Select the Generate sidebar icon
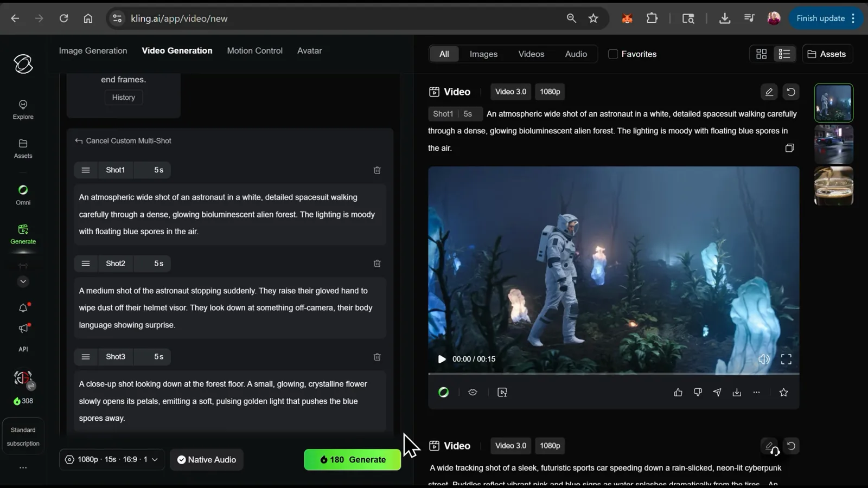This screenshot has width=868, height=488. coord(23,234)
